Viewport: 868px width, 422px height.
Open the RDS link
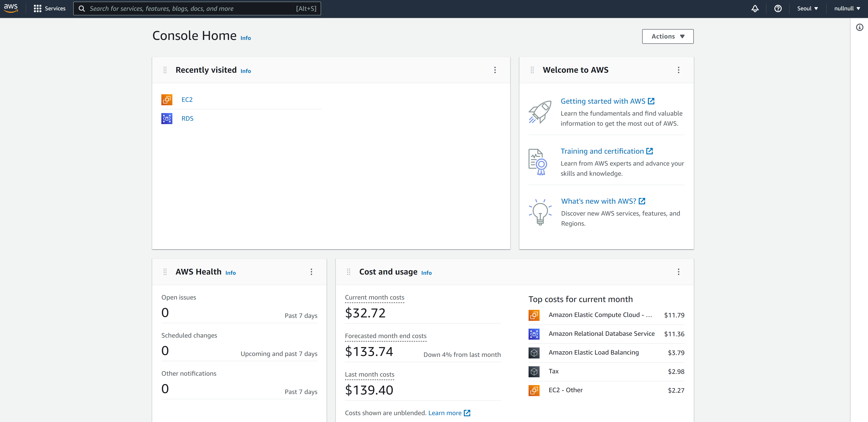(187, 119)
